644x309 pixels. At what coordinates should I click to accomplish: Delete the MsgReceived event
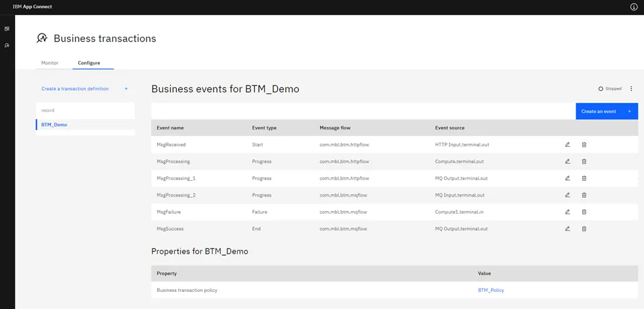point(584,145)
